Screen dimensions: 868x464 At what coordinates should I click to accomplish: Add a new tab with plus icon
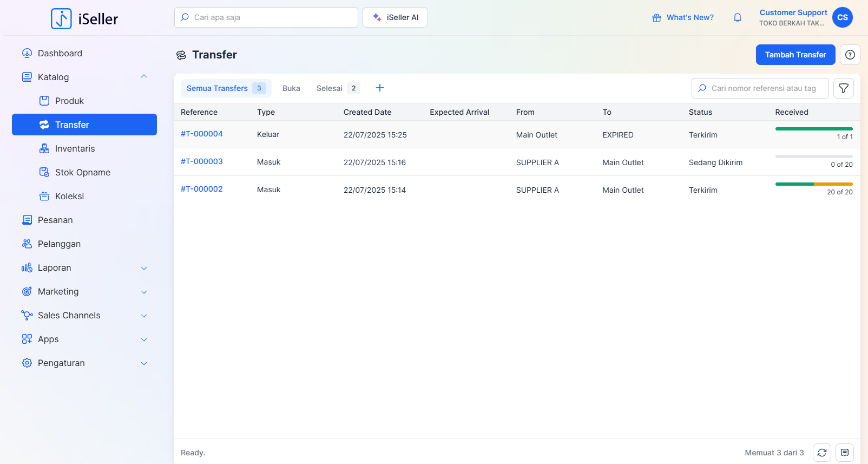(380, 88)
